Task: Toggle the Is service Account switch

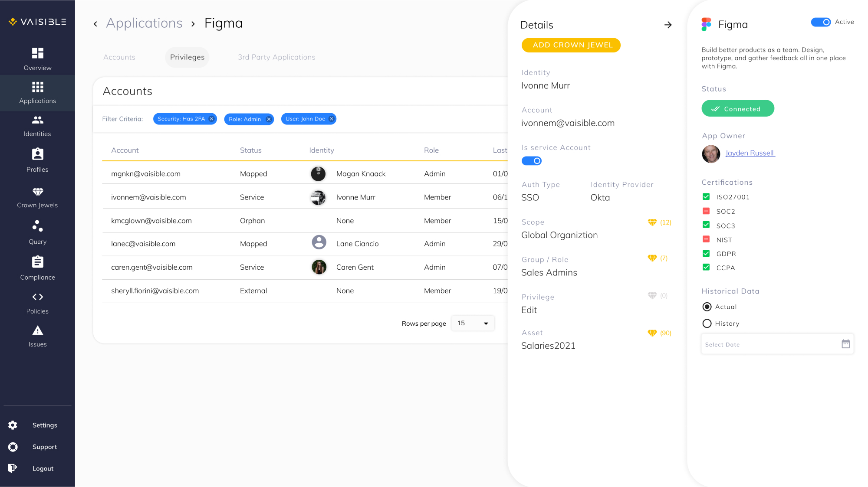Action: 532,161
